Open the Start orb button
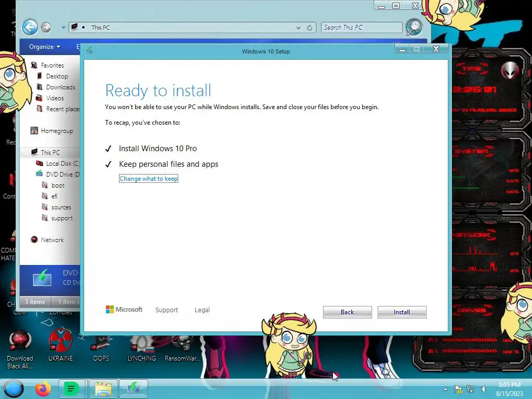The width and height of the screenshot is (532, 399). 14,389
